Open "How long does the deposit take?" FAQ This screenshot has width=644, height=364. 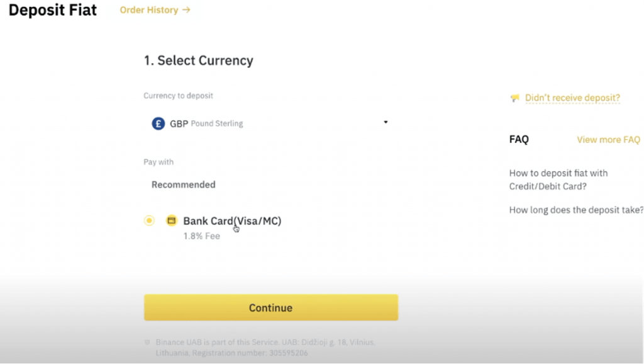point(576,210)
